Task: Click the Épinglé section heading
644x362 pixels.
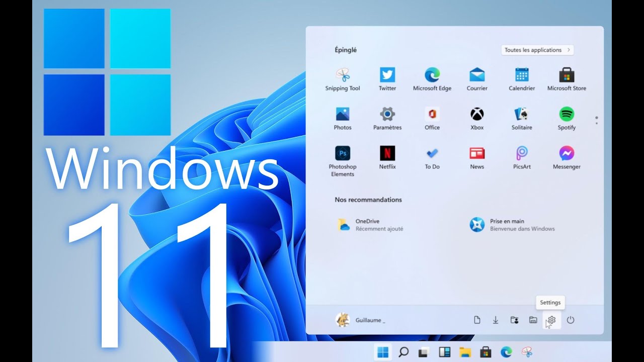Action: tap(346, 50)
